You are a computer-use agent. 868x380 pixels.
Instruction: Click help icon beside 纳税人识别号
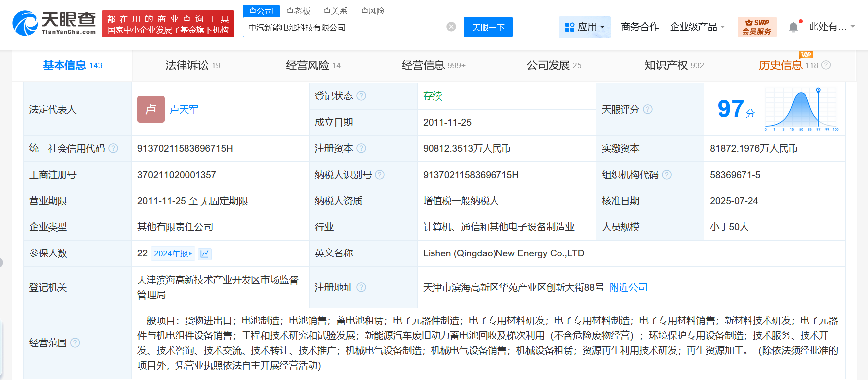pos(380,175)
